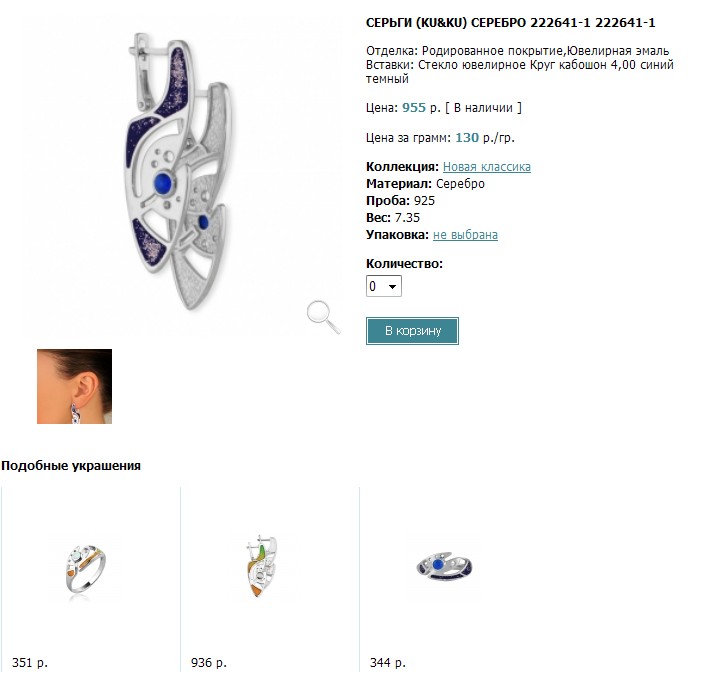Click the 130 р./гр. price per gram
This screenshot has height=681, width=717.
485,138
